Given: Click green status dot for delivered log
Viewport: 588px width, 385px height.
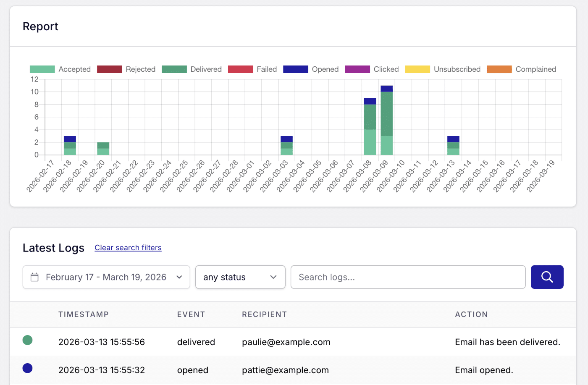Looking at the screenshot, I should tap(27, 340).
